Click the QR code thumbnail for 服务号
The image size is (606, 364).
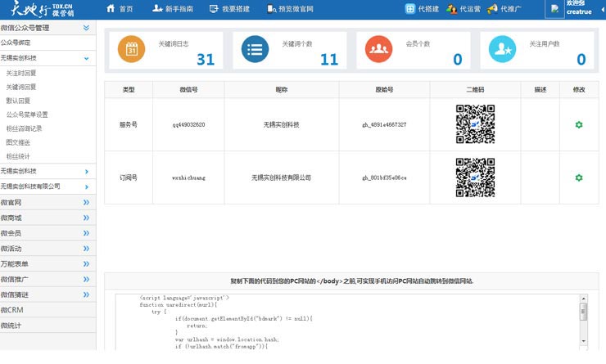click(475, 124)
